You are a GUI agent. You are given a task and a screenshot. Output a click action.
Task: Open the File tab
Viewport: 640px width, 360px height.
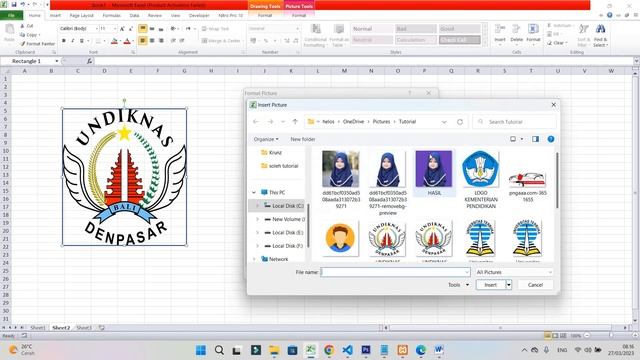coord(11,16)
